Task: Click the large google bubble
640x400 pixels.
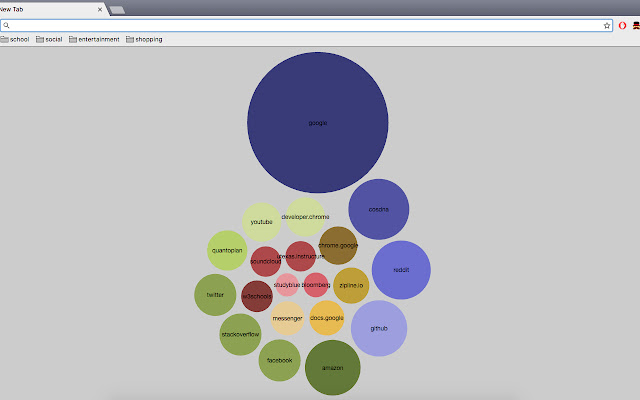Action: click(318, 122)
